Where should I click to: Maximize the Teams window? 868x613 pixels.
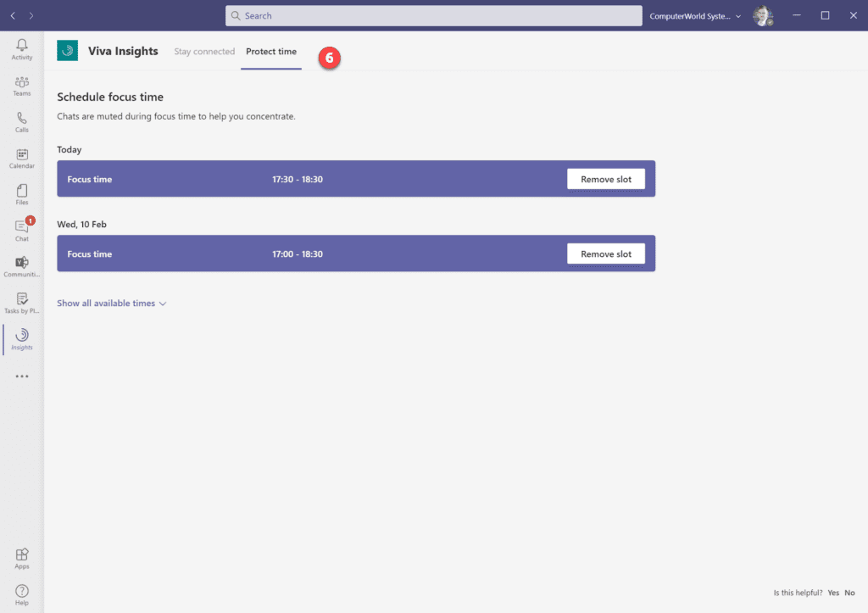coord(825,15)
